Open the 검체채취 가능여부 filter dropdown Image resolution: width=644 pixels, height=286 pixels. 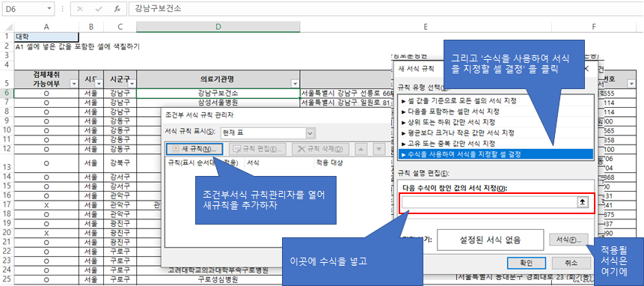pyautogui.click(x=74, y=84)
